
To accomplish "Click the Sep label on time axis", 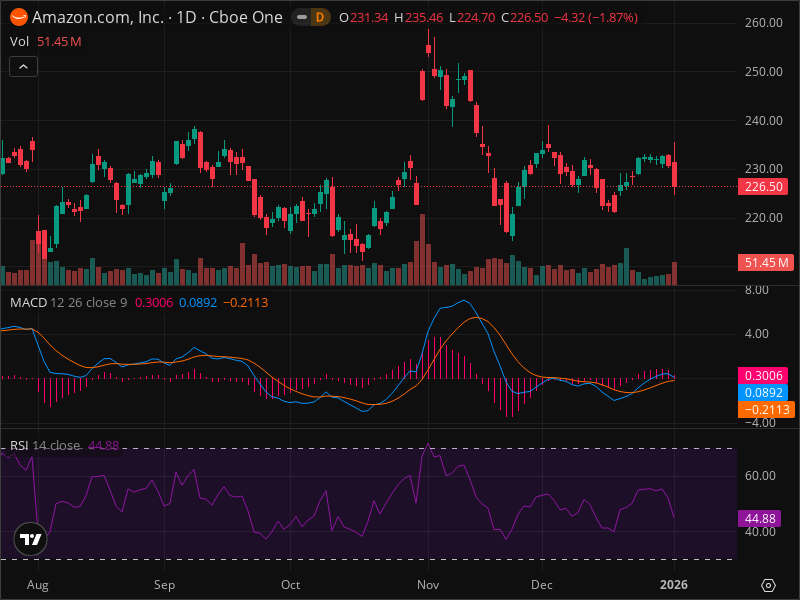I will (164, 585).
